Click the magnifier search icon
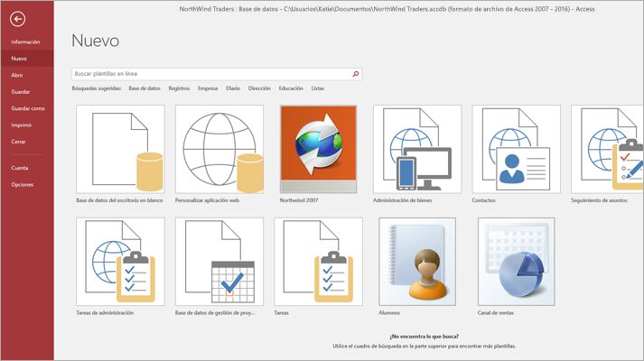This screenshot has height=361, width=644. pyautogui.click(x=356, y=74)
